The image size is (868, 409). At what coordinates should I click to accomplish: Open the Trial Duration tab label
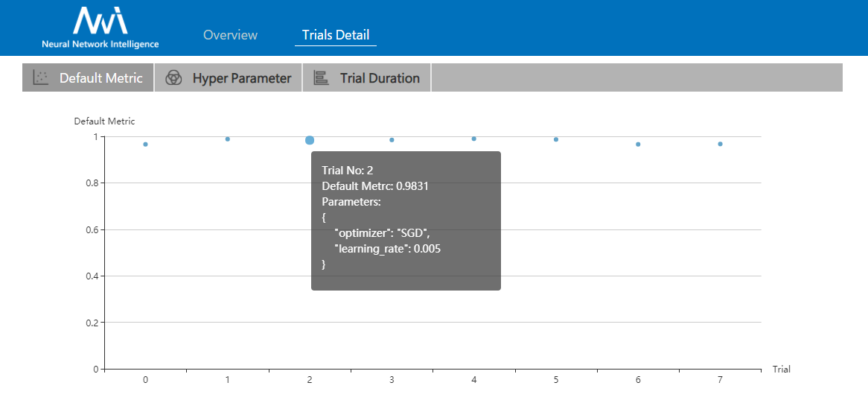click(380, 78)
